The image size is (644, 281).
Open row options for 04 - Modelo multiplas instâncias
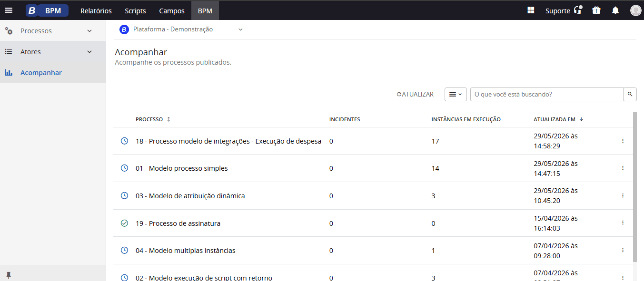point(623,250)
